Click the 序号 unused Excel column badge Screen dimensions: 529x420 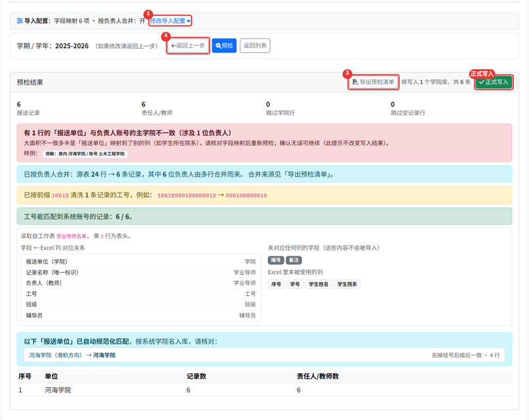pyautogui.click(x=276, y=285)
